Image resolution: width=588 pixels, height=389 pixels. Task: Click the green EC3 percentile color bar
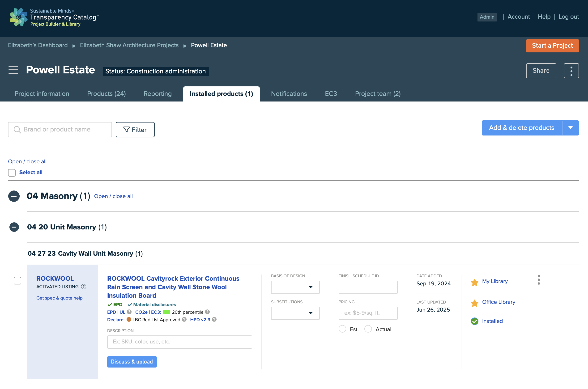(166, 312)
